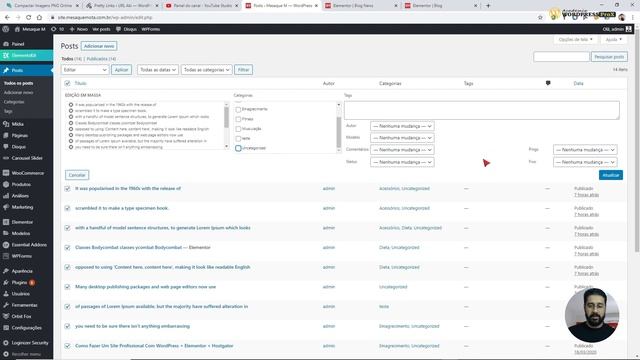Open the Autor dropdown in bulk edit
This screenshot has width=640, height=360.
(402, 126)
